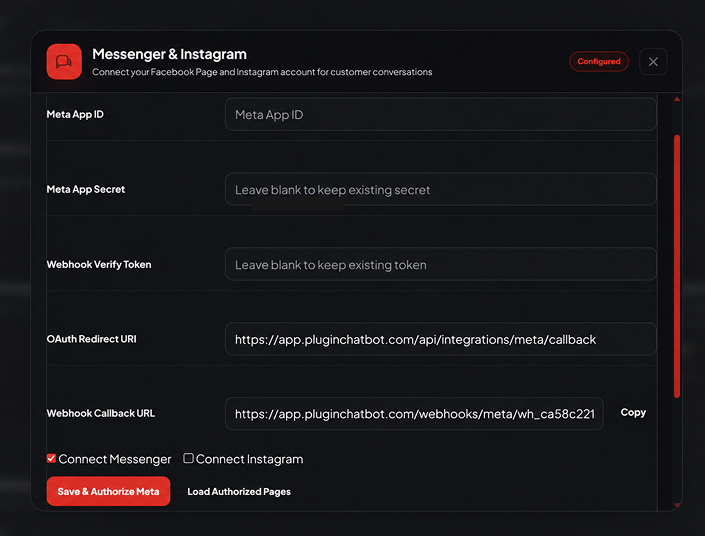The height and width of the screenshot is (536, 705).
Task: Click the Connect your Facebook Page description
Action: [262, 72]
